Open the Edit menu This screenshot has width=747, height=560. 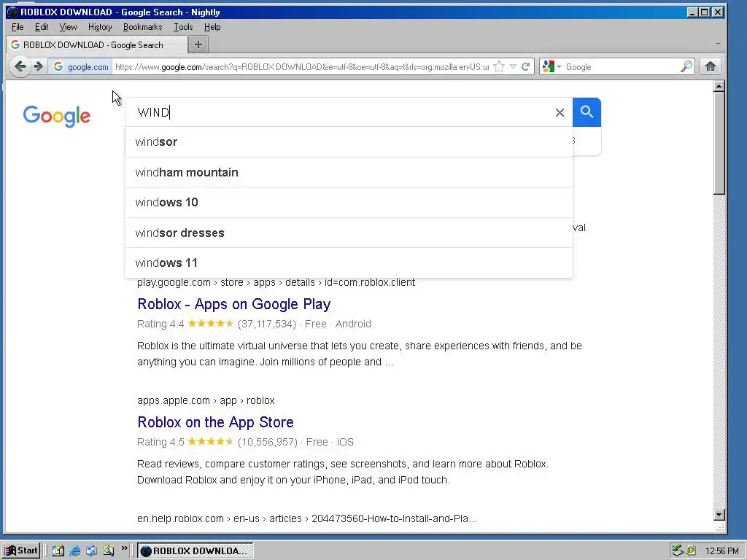(42, 27)
